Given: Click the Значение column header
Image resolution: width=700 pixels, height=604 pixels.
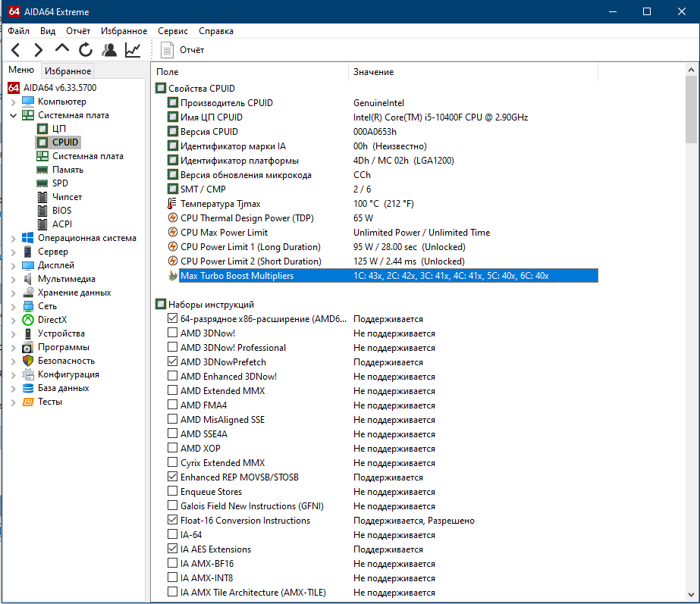Looking at the screenshot, I should (x=472, y=72).
